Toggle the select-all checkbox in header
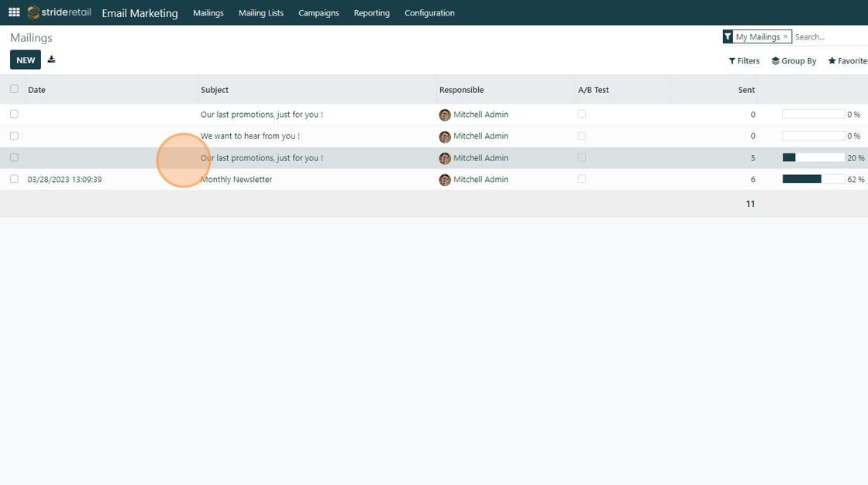 [x=15, y=88]
